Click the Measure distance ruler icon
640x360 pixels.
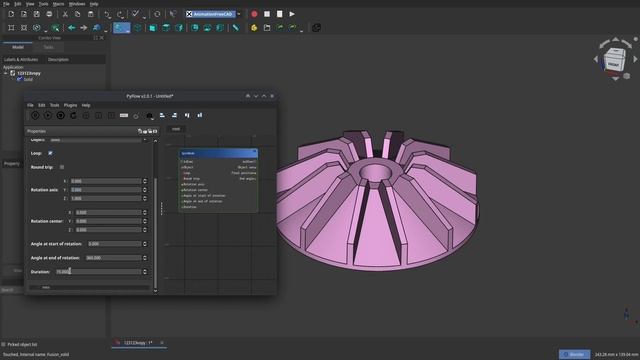pos(236,28)
